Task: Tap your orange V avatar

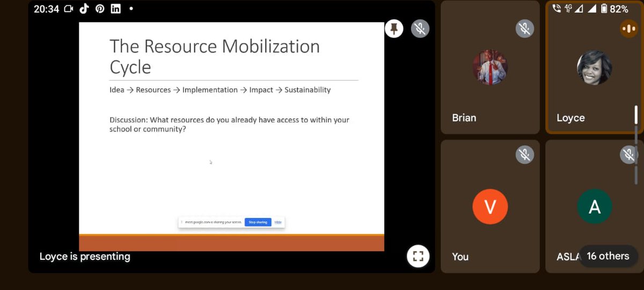Action: coord(490,207)
